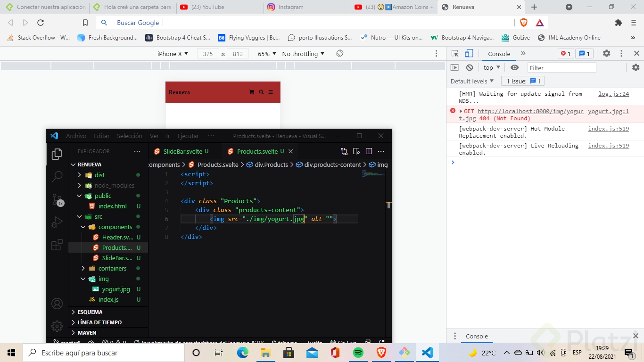Click the 1 Issue button in console
Image resolution: width=644 pixels, height=362 pixels.
click(x=523, y=81)
